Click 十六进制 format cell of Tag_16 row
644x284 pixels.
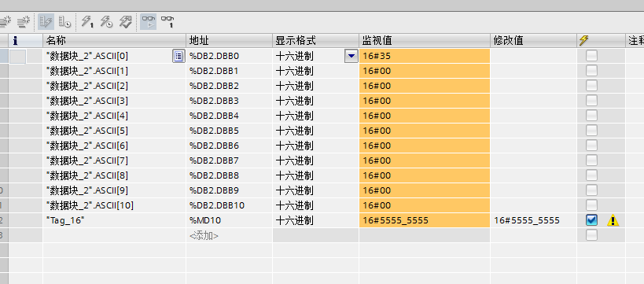tap(315, 221)
